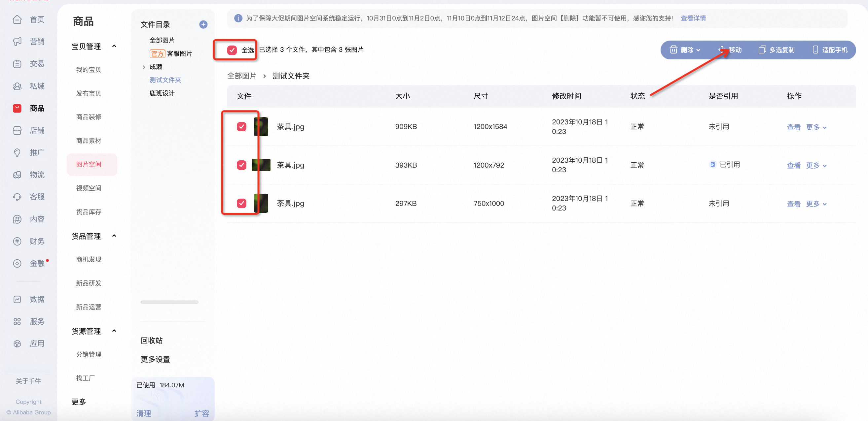868x421 pixels.
Task: Click the 交易 transaction icon
Action: coord(17,64)
